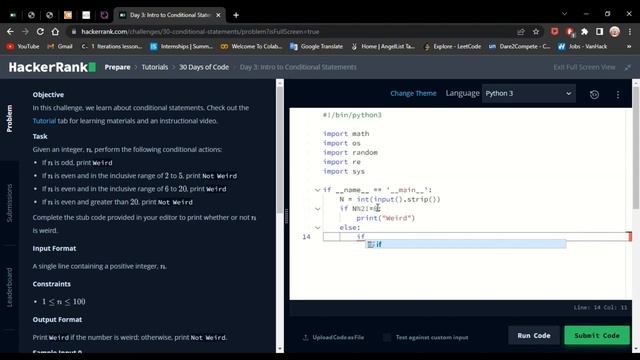Switch to the purple-icon browser tab

pyautogui.click(x=104, y=15)
